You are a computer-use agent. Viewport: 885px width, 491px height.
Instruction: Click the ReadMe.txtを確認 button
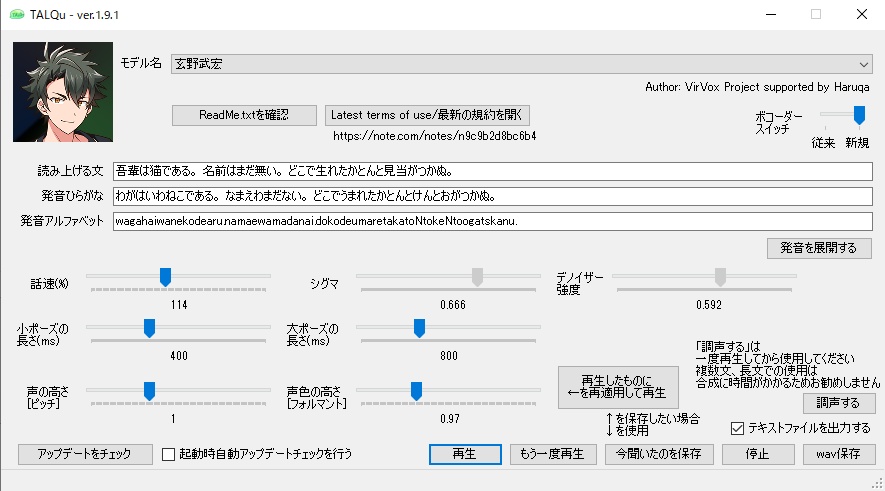(244, 115)
